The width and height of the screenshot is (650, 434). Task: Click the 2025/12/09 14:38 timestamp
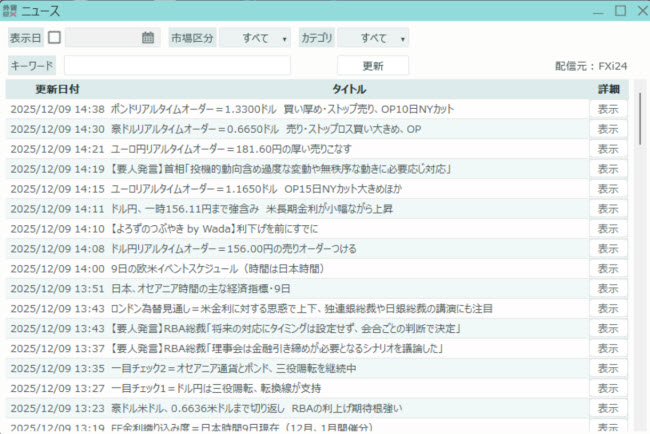click(58, 109)
